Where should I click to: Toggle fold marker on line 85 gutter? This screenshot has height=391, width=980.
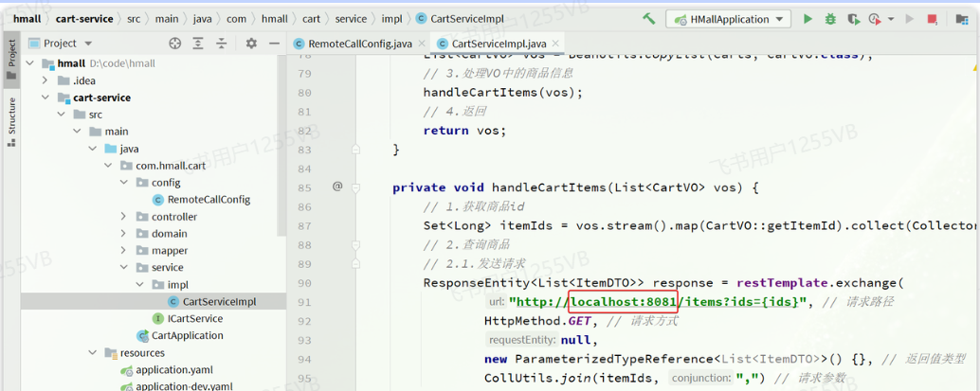[x=355, y=187]
